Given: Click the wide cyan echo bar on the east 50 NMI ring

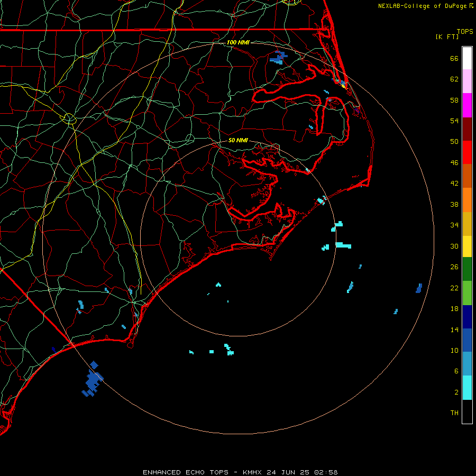Looking at the screenshot, I should pyautogui.click(x=343, y=245).
